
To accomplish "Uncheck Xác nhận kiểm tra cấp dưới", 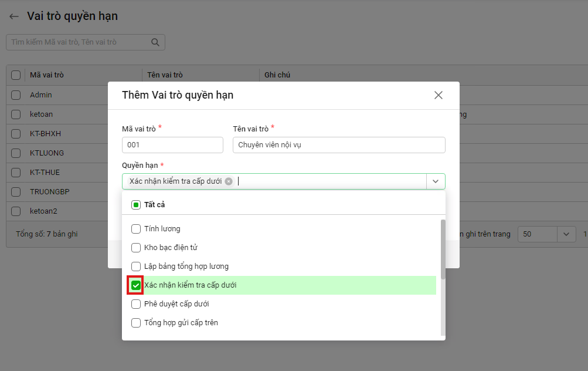I will [x=136, y=285].
